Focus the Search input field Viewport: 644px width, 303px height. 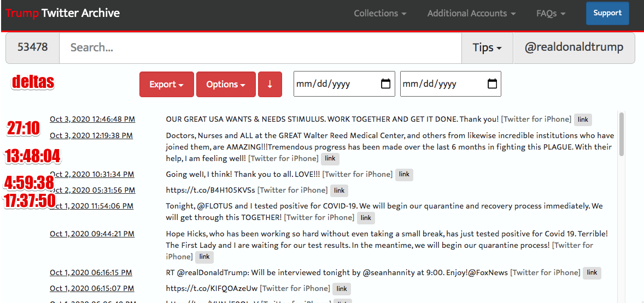(x=260, y=47)
